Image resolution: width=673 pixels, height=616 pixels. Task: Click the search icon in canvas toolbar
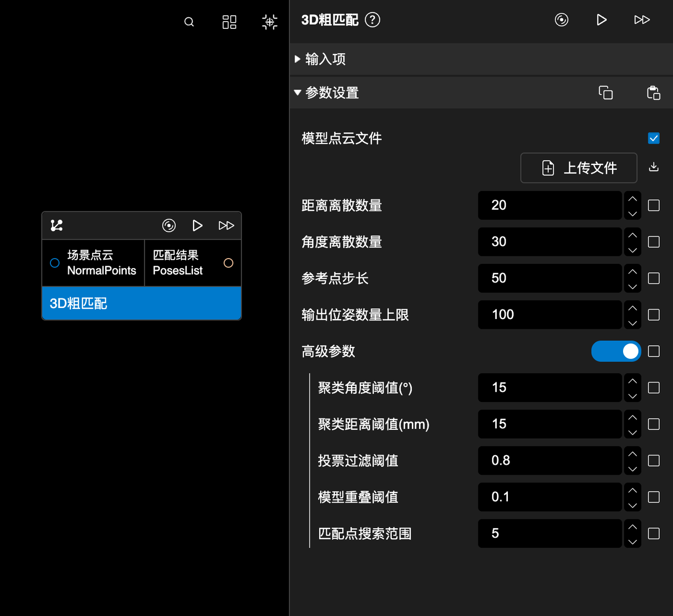pos(189,22)
